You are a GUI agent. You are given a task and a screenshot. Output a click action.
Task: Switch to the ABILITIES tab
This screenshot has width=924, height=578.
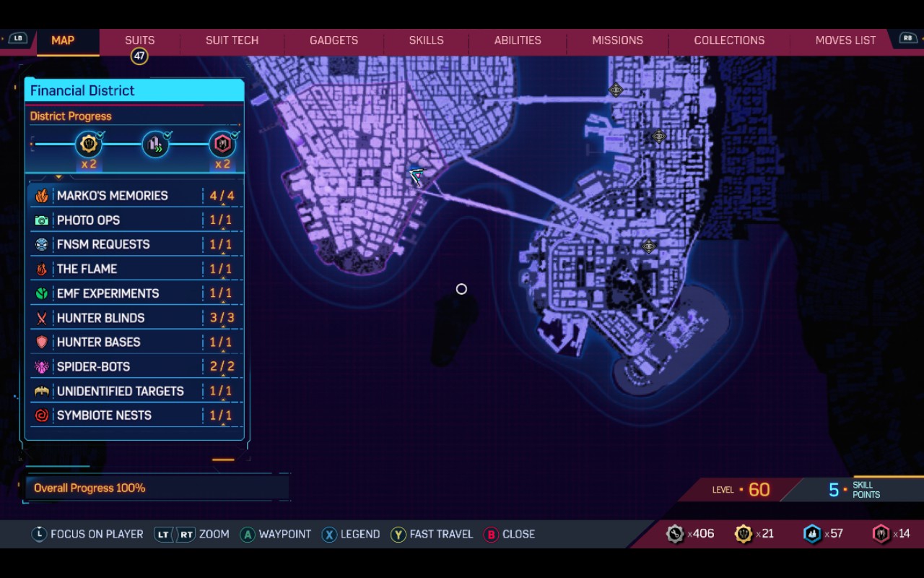(x=518, y=40)
